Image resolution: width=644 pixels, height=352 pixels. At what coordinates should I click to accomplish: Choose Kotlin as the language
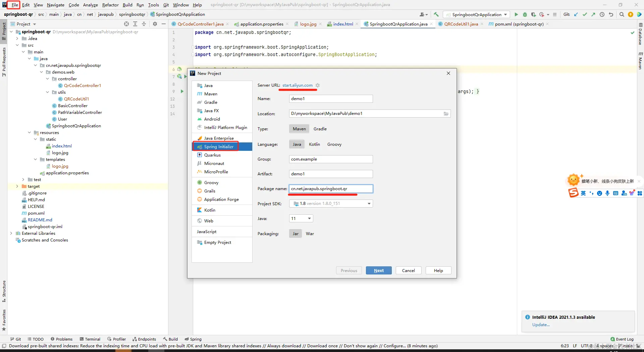click(314, 144)
